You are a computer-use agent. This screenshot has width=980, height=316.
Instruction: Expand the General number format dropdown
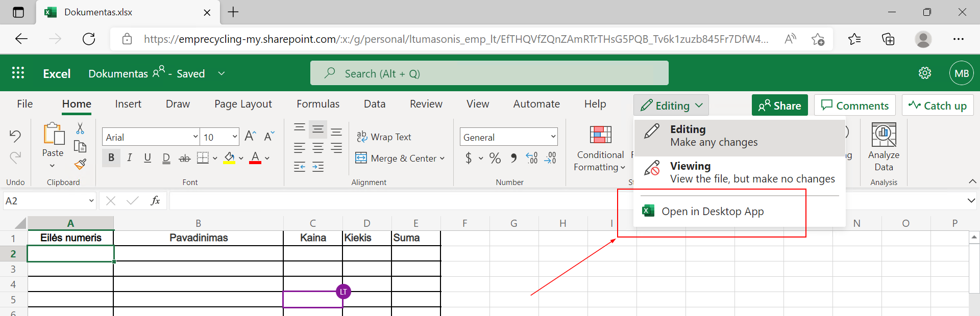553,137
